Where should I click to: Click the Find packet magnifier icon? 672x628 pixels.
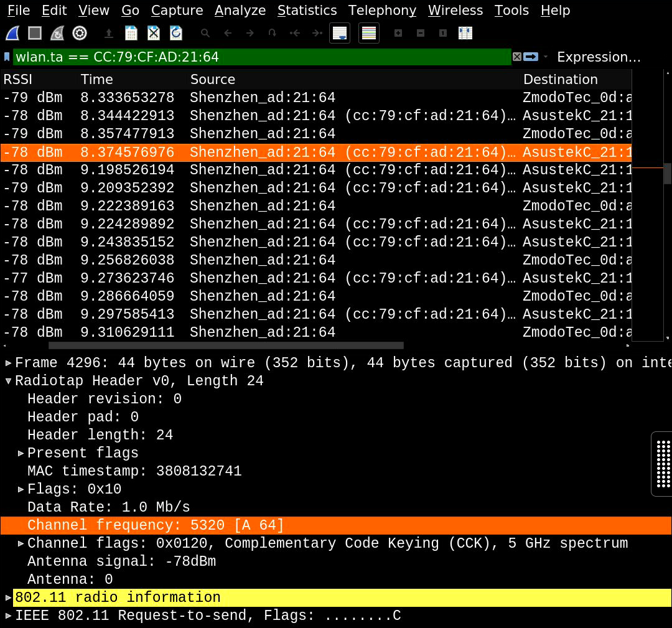(205, 32)
